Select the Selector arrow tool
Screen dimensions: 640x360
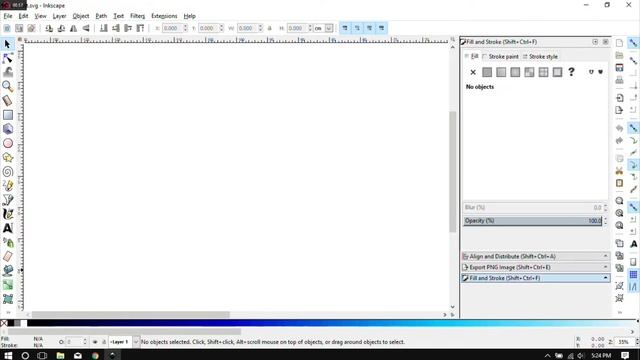(7, 44)
